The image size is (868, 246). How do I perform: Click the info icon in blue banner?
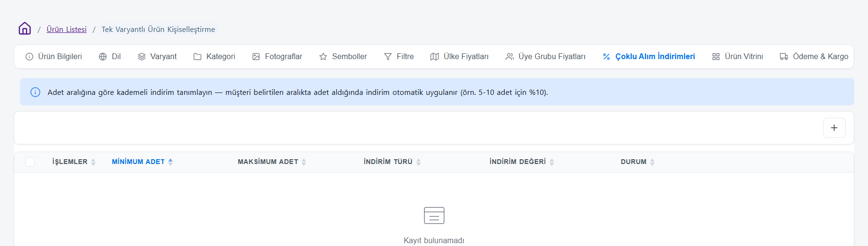click(x=35, y=92)
